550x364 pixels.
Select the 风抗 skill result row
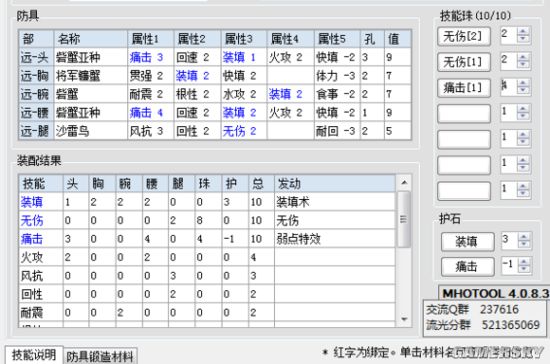[207, 276]
